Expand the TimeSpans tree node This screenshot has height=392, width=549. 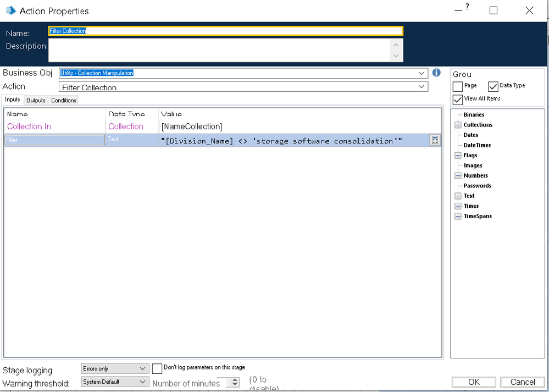[458, 217]
